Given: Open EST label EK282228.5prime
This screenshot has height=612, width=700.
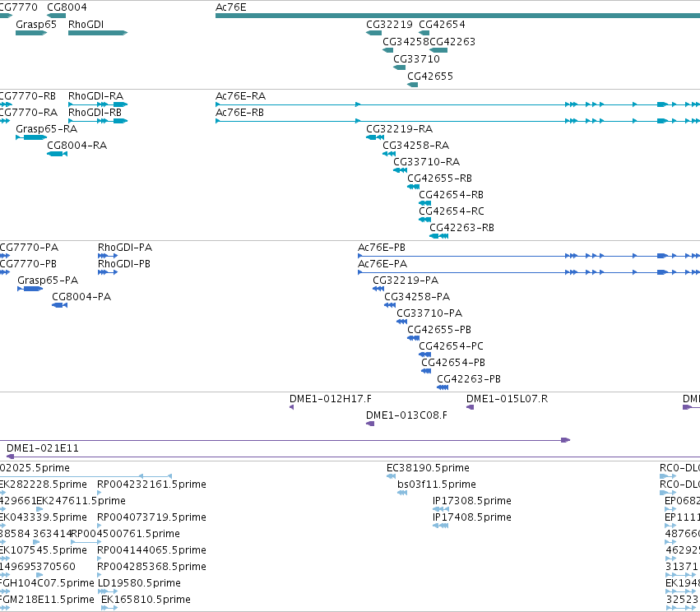Looking at the screenshot, I should coord(44,484).
